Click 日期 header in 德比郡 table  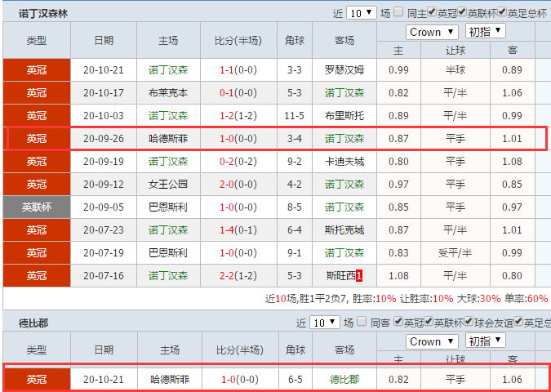click(x=104, y=350)
